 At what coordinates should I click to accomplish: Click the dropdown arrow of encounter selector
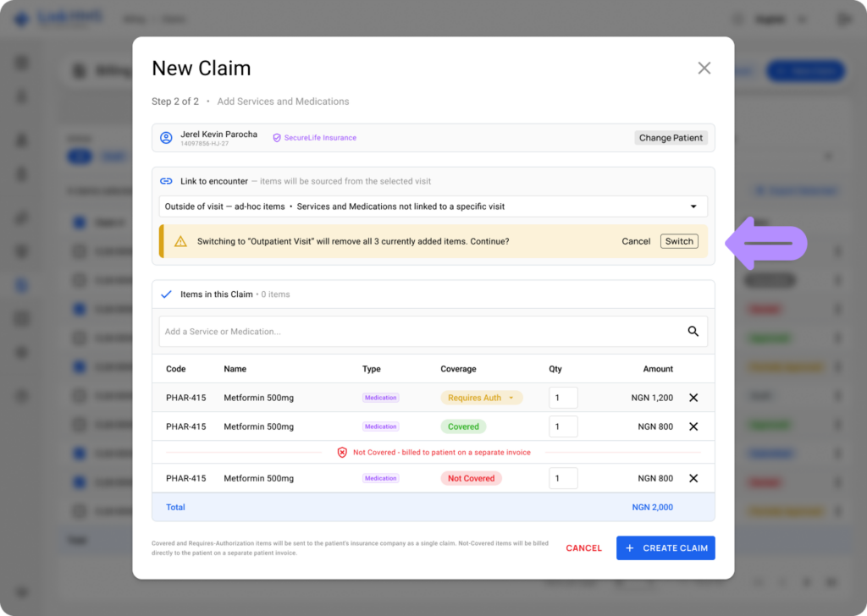click(x=693, y=206)
